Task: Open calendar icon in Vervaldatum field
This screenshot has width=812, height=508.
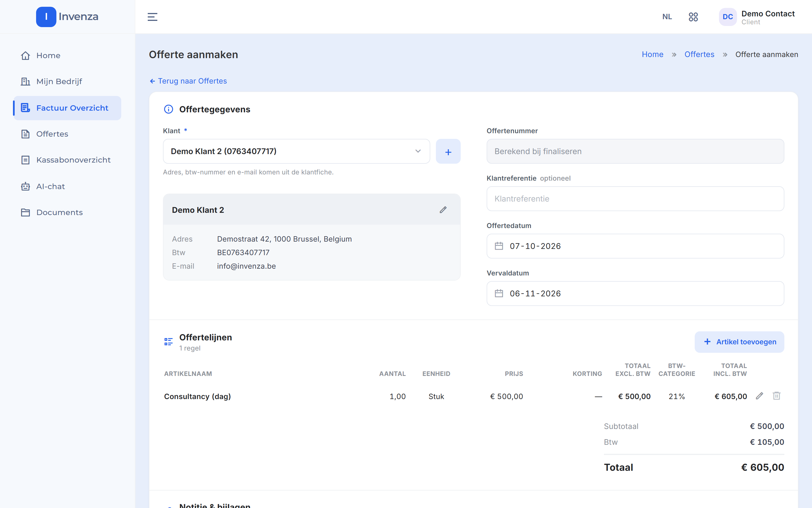Action: click(x=499, y=293)
